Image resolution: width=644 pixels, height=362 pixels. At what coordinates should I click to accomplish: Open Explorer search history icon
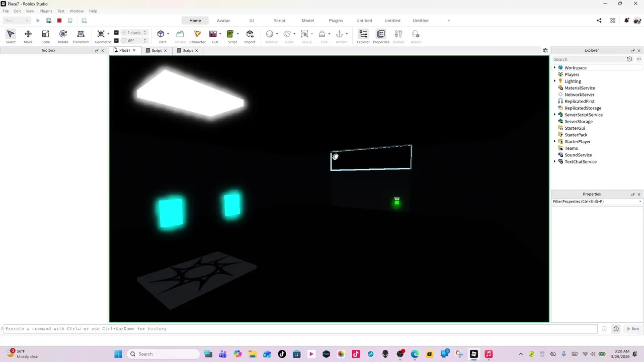629,59
